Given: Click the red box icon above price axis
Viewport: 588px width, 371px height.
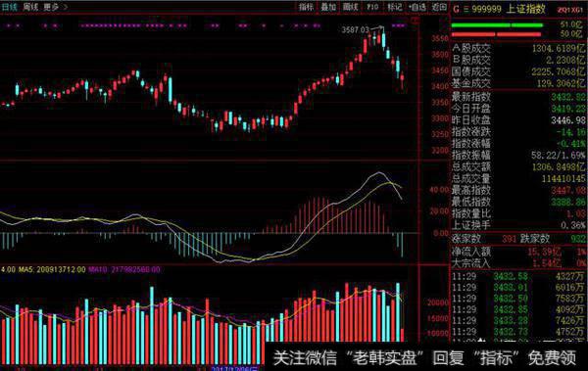Looking at the screenshot, I should point(415,21).
